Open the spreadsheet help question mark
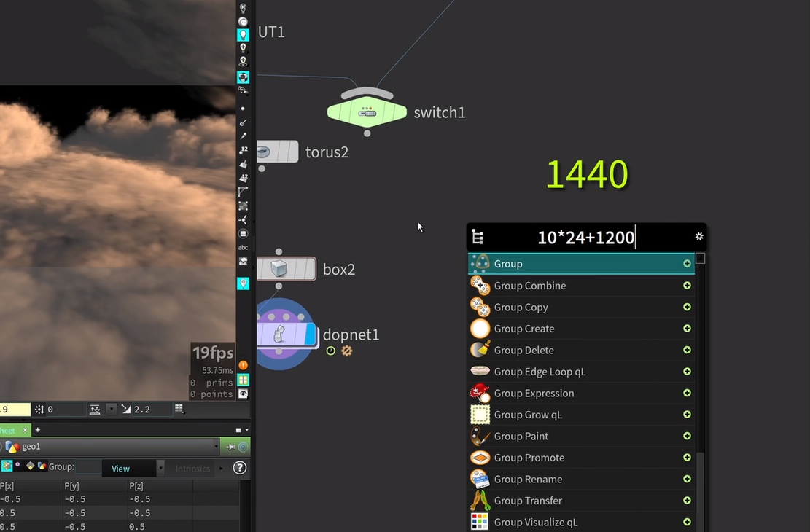This screenshot has width=810, height=532. point(239,468)
